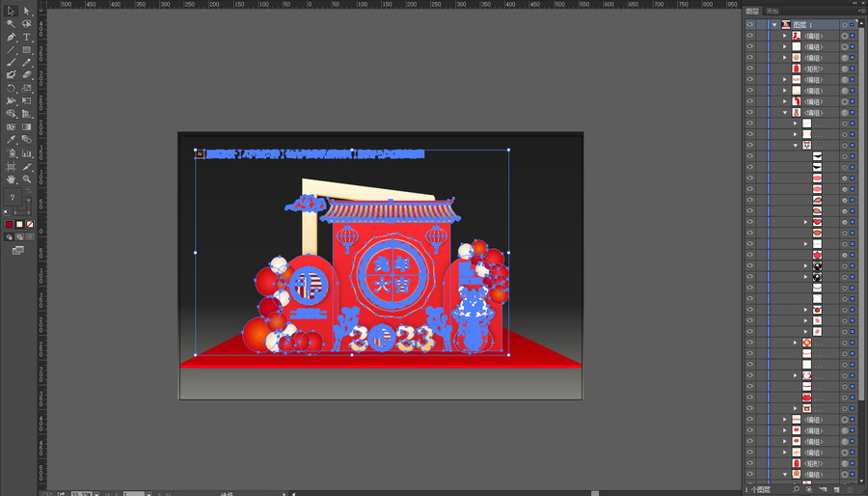Click Create New Layer button
The height and width of the screenshot is (496, 868).
point(836,489)
